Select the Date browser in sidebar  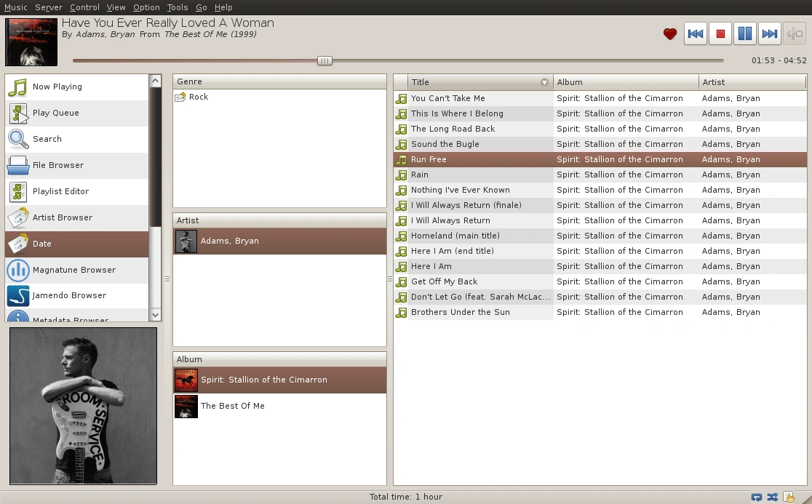pyautogui.click(x=76, y=244)
